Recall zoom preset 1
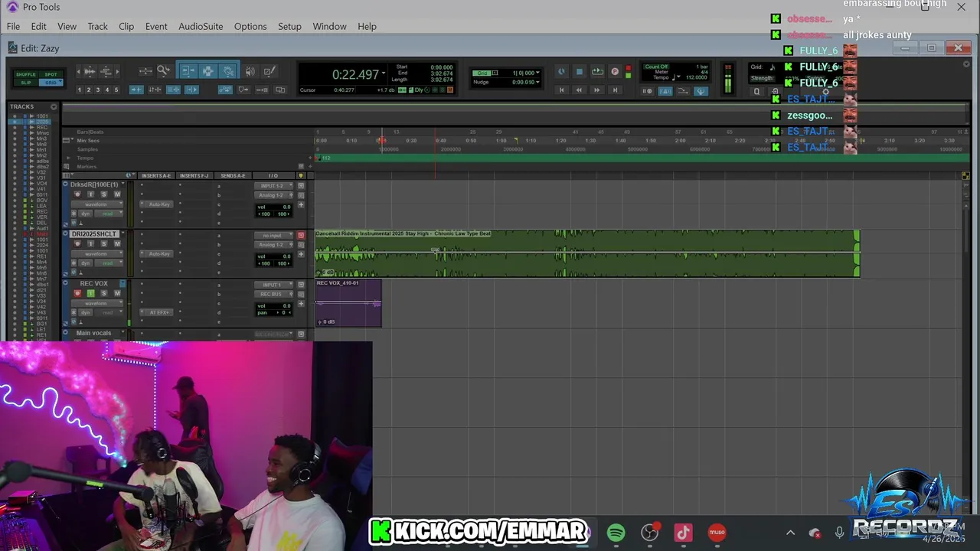This screenshot has width=980, height=551. 79,90
